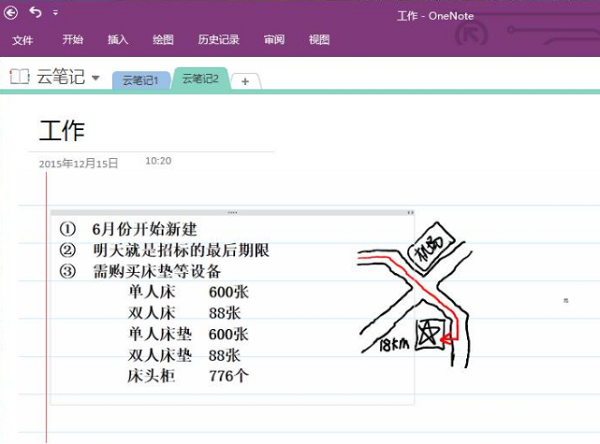Select the 云笔记2 section tab
600x444 pixels.
point(200,79)
